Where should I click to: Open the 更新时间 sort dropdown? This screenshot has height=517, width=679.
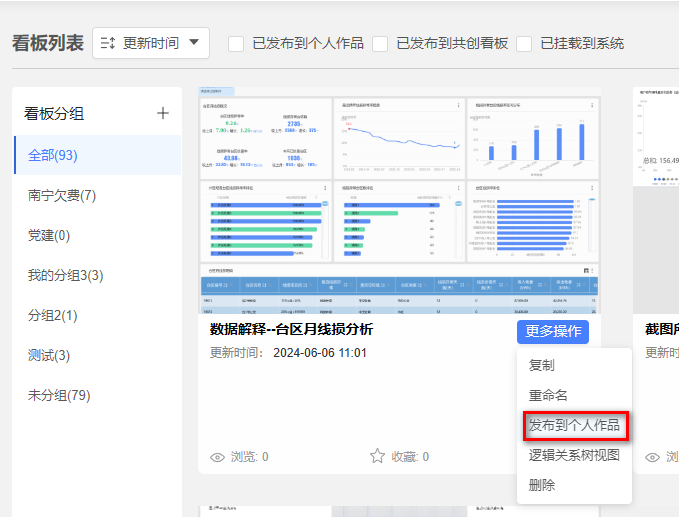coord(151,43)
